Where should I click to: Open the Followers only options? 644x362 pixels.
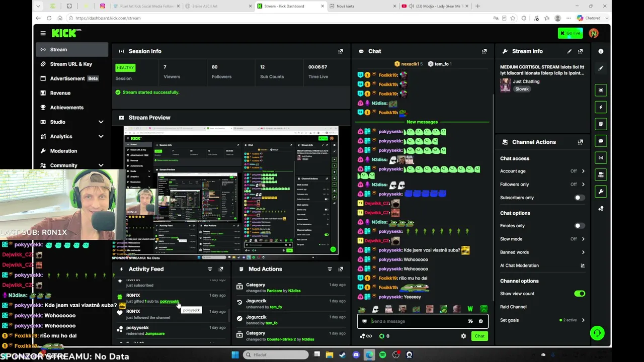tap(542, 185)
